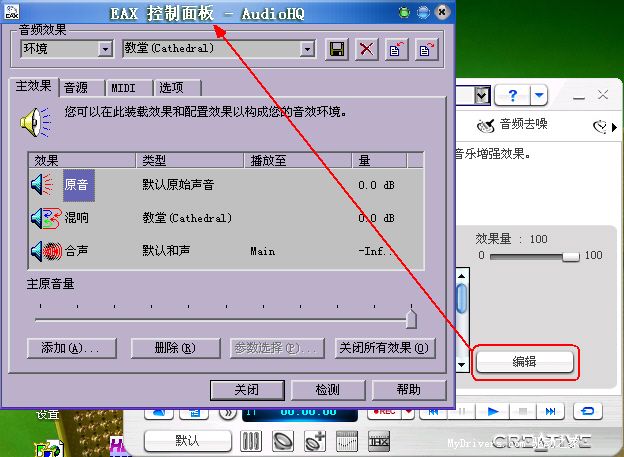Click the green round button in EAX title bar
Screen dimensions: 624x457
(x=404, y=12)
